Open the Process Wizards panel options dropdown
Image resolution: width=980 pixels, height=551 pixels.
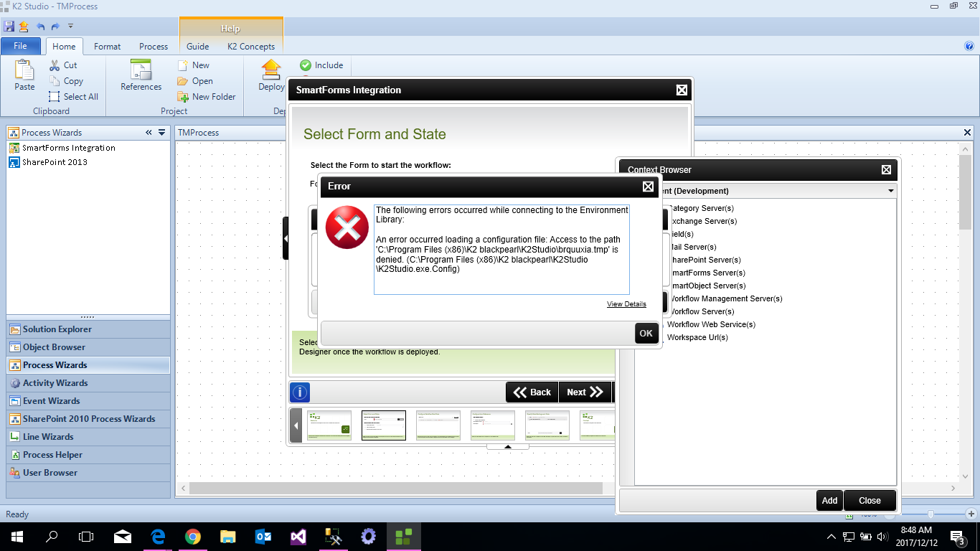[x=162, y=133]
